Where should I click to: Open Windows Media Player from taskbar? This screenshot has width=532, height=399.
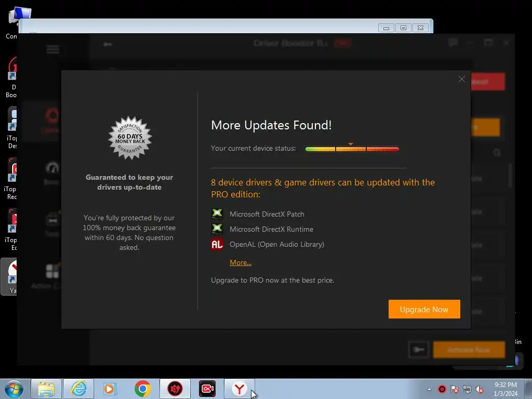tap(110, 389)
